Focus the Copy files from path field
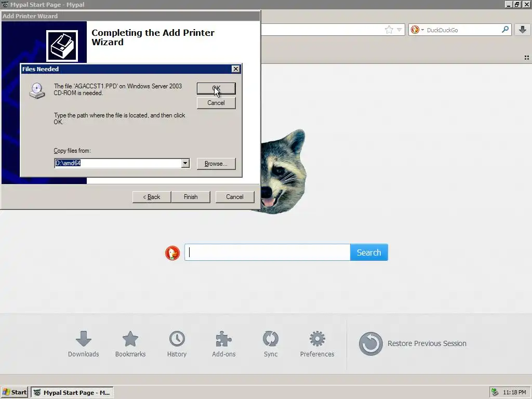 118,163
